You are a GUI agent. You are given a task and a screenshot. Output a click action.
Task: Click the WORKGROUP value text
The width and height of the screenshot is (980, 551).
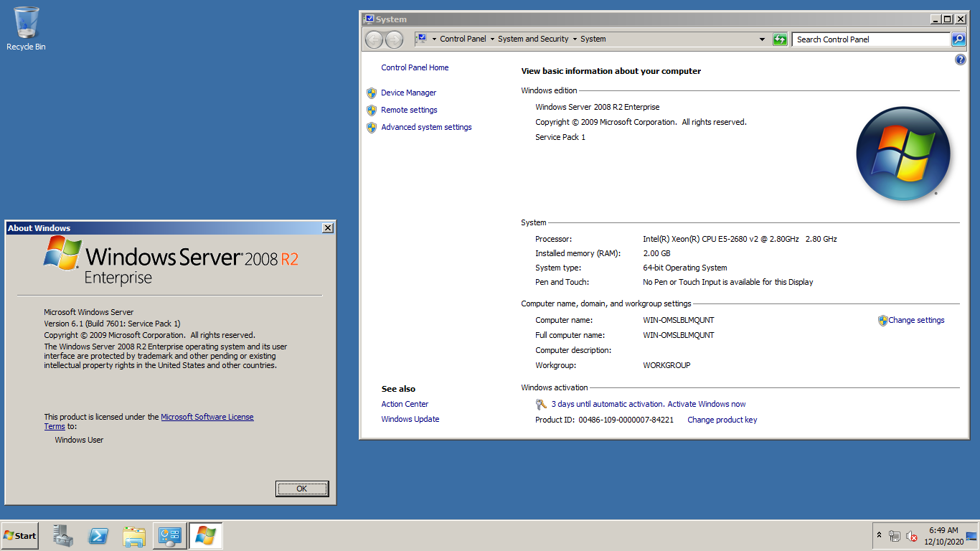(x=666, y=366)
